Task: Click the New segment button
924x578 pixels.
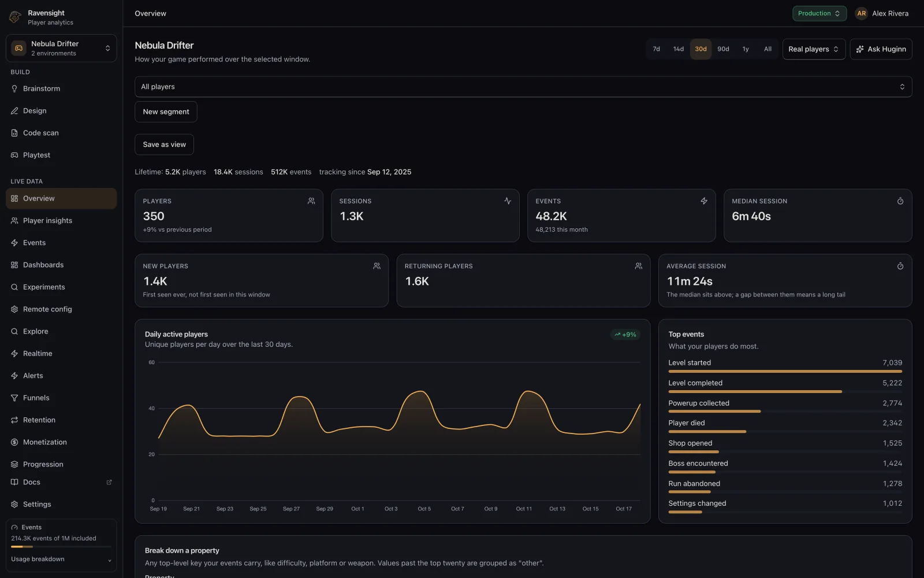Action: [x=166, y=112]
